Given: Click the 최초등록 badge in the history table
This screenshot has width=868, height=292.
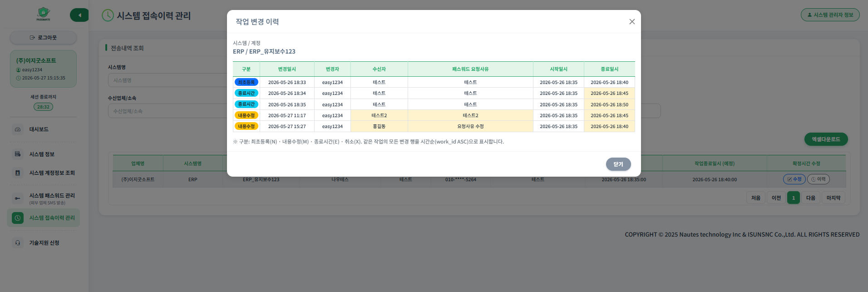Looking at the screenshot, I should (x=247, y=82).
